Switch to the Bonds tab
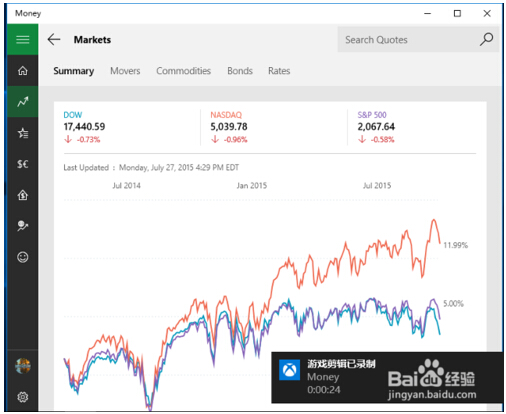This screenshot has width=506, height=414. coord(240,71)
